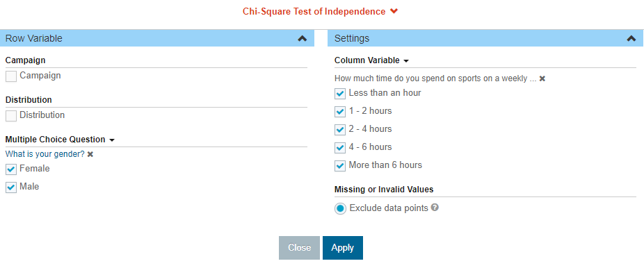Open the Column Variable dropdown

tap(371, 60)
